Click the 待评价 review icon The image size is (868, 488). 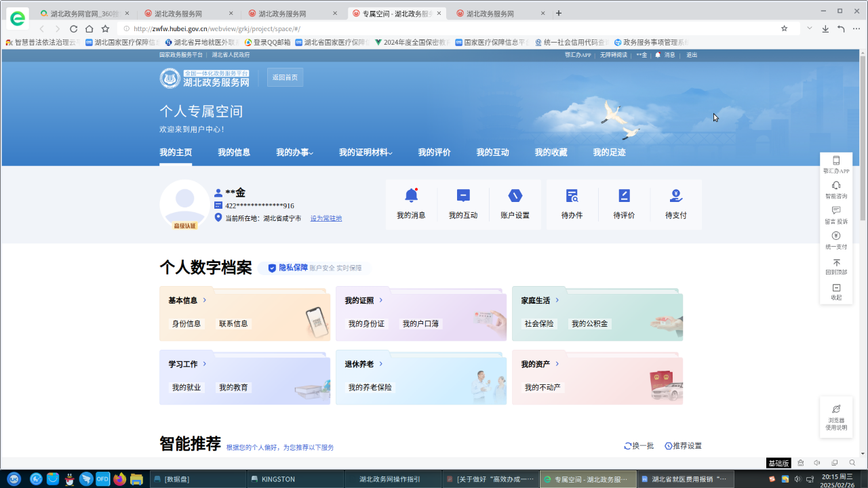pos(624,196)
